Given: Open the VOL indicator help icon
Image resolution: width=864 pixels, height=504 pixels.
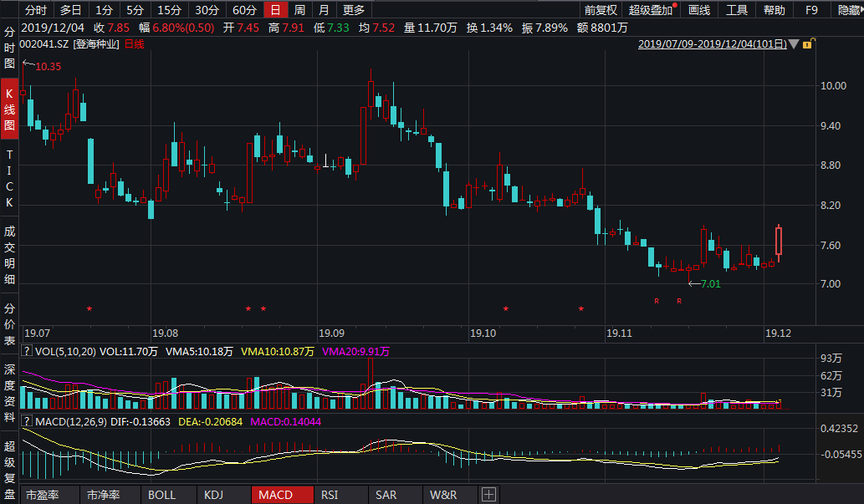Looking at the screenshot, I should 26,351.
